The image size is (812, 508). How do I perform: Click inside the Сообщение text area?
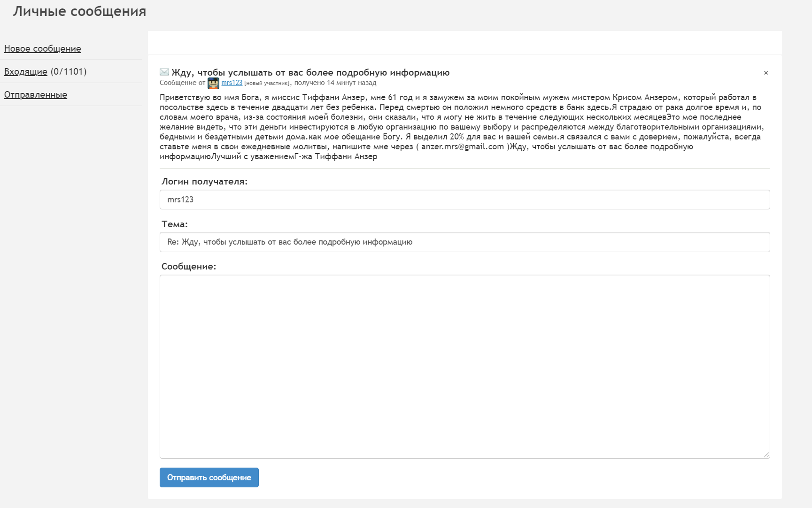coord(465,367)
